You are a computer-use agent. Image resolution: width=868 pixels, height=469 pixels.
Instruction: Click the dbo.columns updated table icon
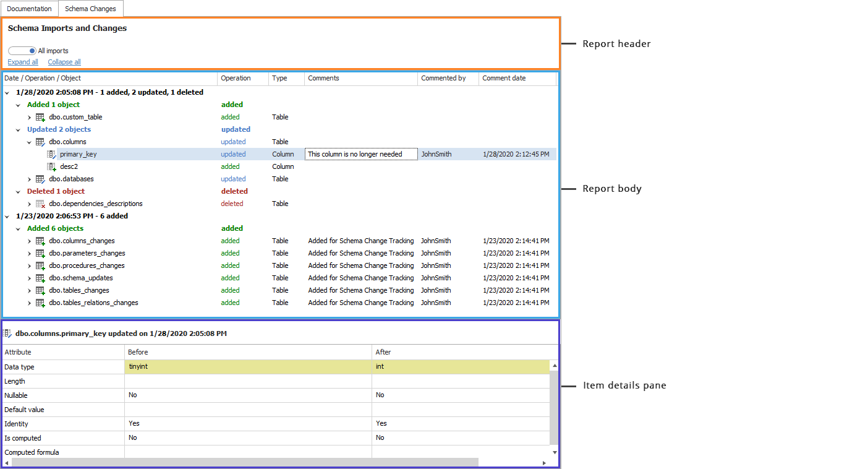click(40, 142)
